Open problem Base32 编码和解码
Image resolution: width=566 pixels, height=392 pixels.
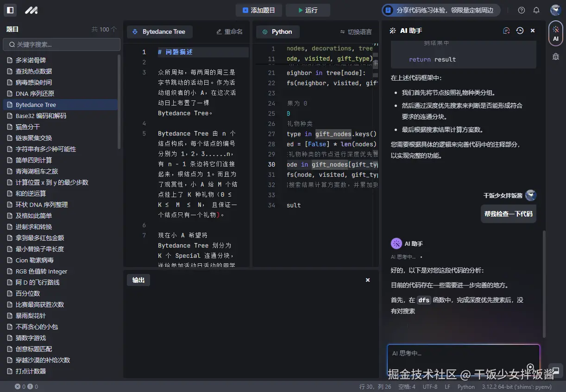click(x=60, y=116)
